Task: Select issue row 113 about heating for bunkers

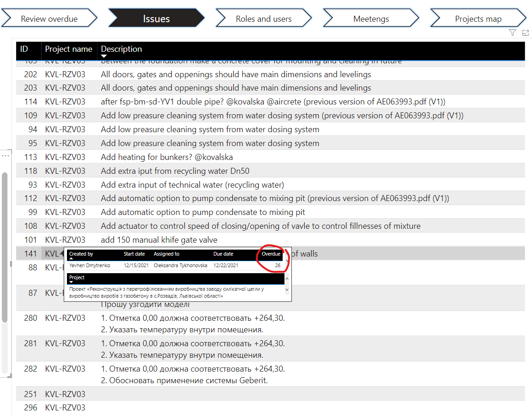Action: (271, 157)
